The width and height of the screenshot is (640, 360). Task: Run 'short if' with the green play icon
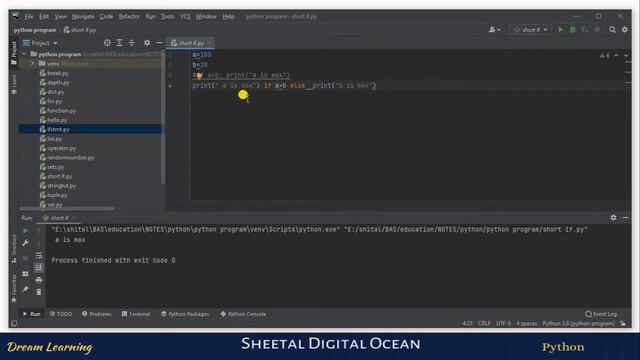(560, 30)
